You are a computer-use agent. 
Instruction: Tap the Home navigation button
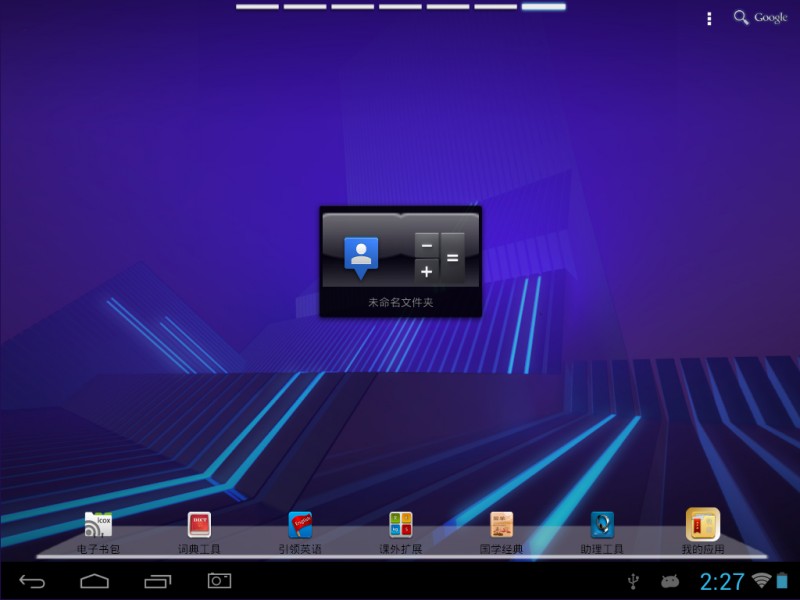click(x=94, y=581)
